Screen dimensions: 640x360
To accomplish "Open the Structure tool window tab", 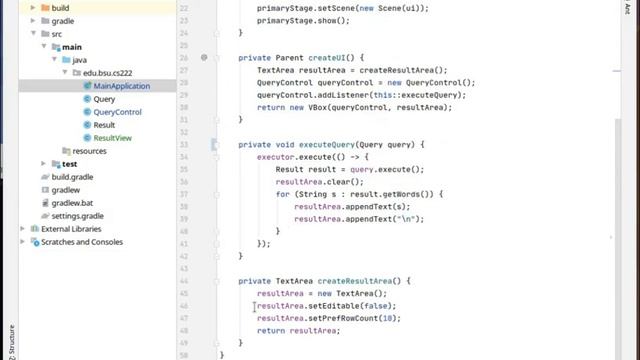I will click(x=12, y=341).
